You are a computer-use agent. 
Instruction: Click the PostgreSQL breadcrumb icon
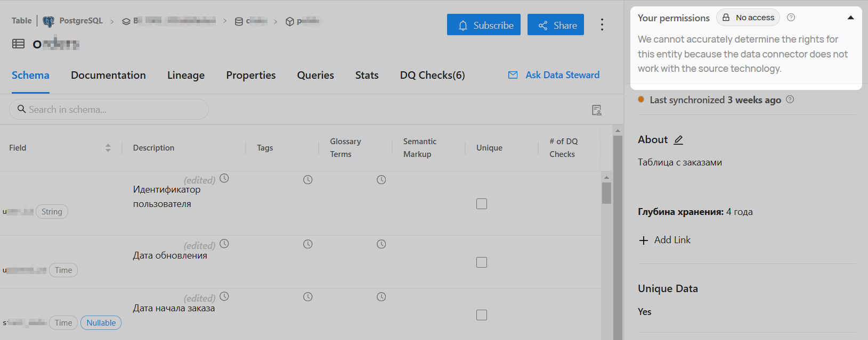pos(48,21)
